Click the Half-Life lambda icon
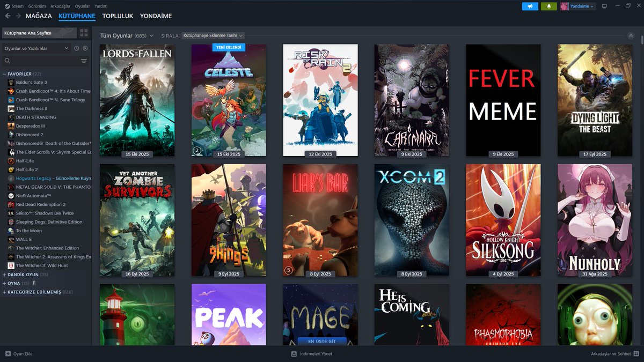Viewport: 644px width, 362px height. [11, 161]
